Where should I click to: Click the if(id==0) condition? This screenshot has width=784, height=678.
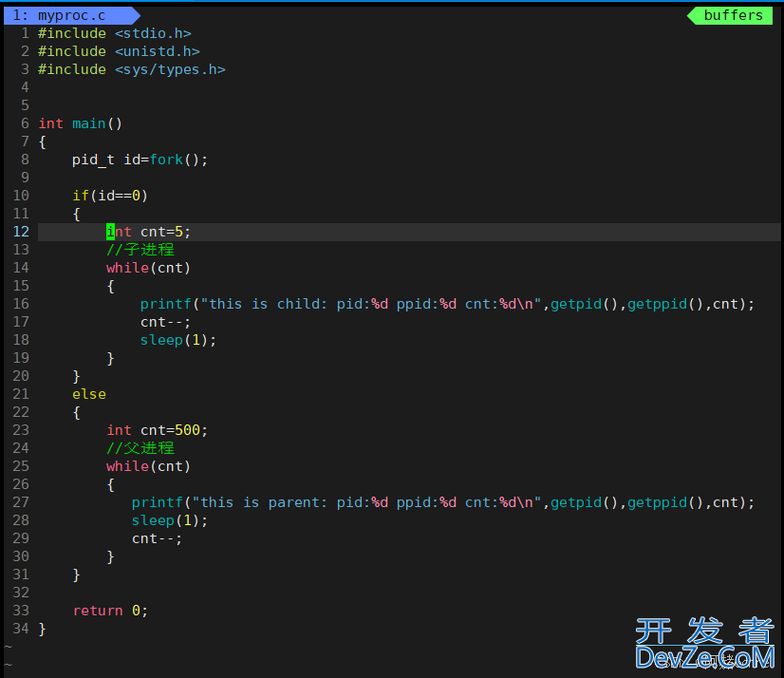[x=110, y=196]
